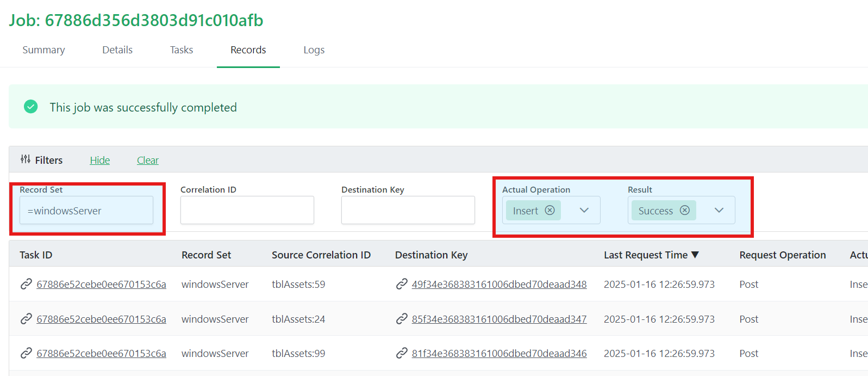
Task: Switch to the Tasks tab
Action: click(x=182, y=50)
